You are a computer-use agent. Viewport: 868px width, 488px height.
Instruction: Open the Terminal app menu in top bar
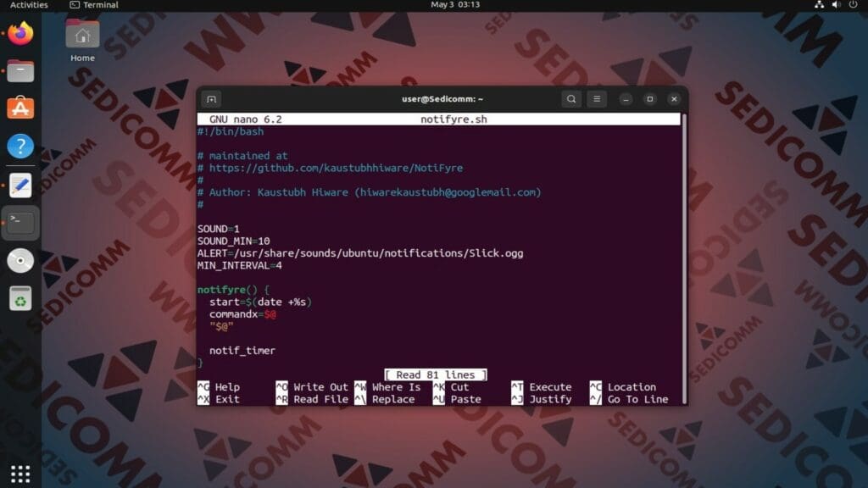coord(94,4)
